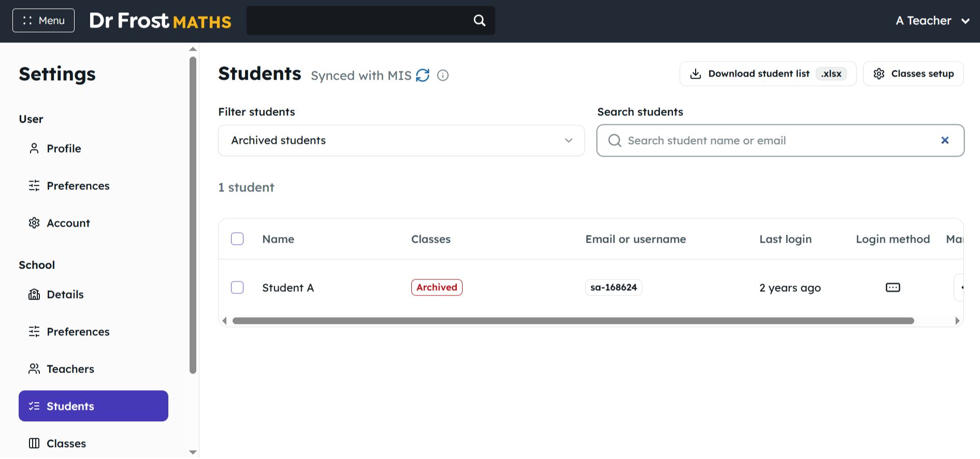Open the Archived students filter dropdown
The width and height of the screenshot is (980, 459).
pyautogui.click(x=401, y=141)
